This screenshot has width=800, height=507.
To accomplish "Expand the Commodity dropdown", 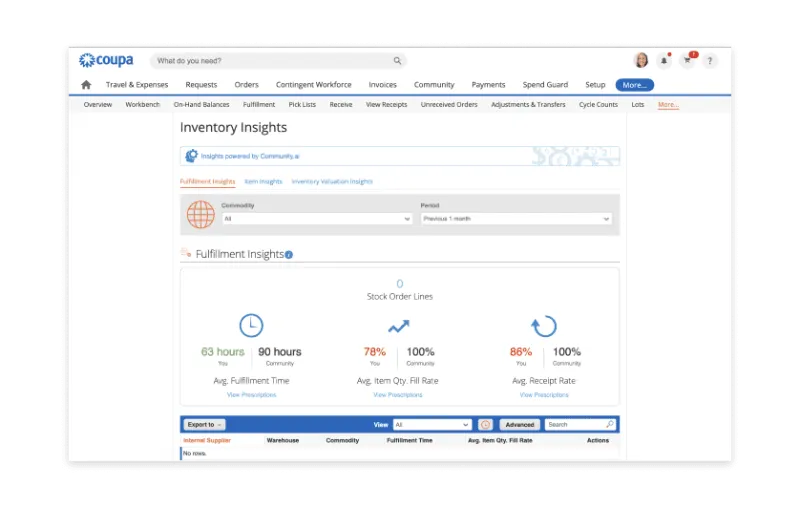I will (x=317, y=219).
